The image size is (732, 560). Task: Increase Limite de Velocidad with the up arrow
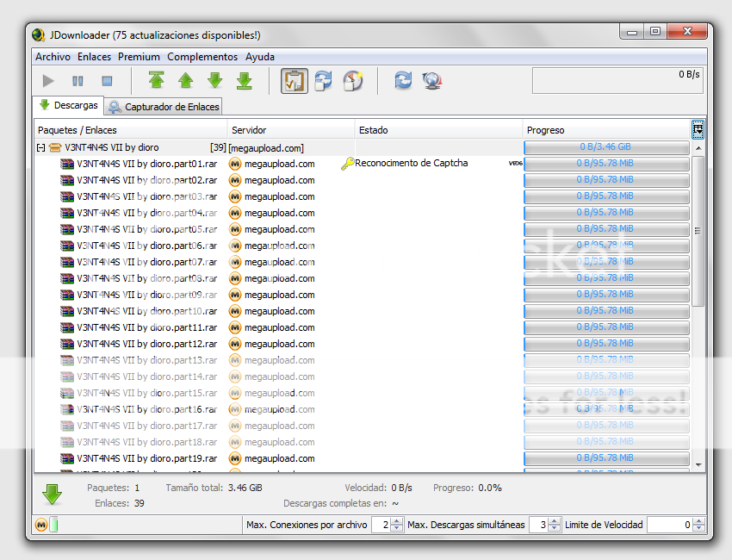click(698, 521)
